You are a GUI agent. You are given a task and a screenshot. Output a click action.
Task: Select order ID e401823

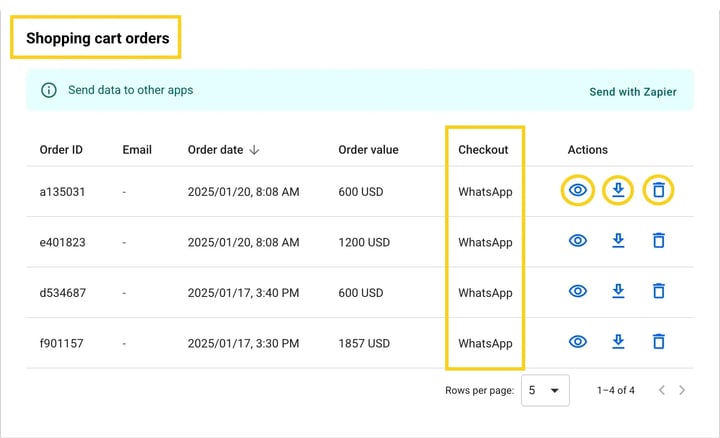pyautogui.click(x=62, y=242)
